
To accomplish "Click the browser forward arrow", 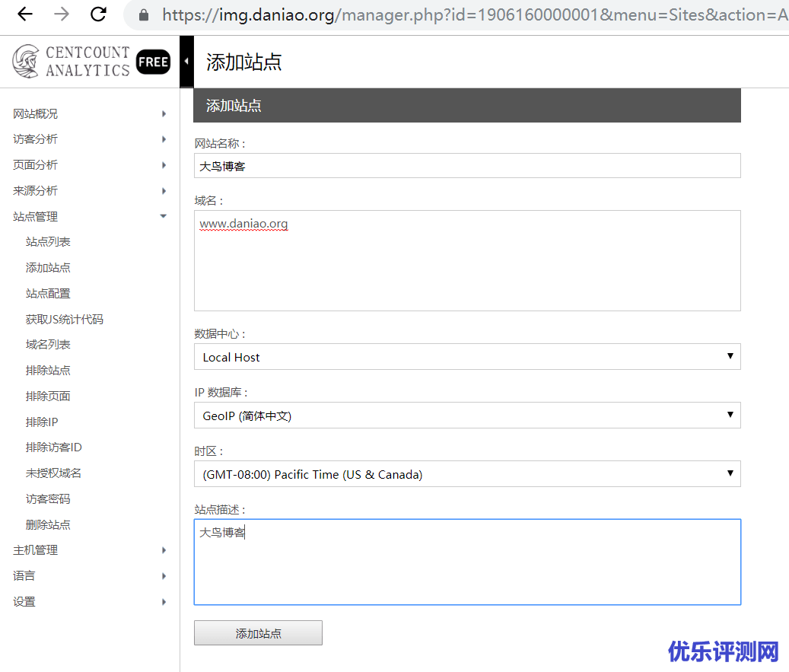I will (x=62, y=14).
